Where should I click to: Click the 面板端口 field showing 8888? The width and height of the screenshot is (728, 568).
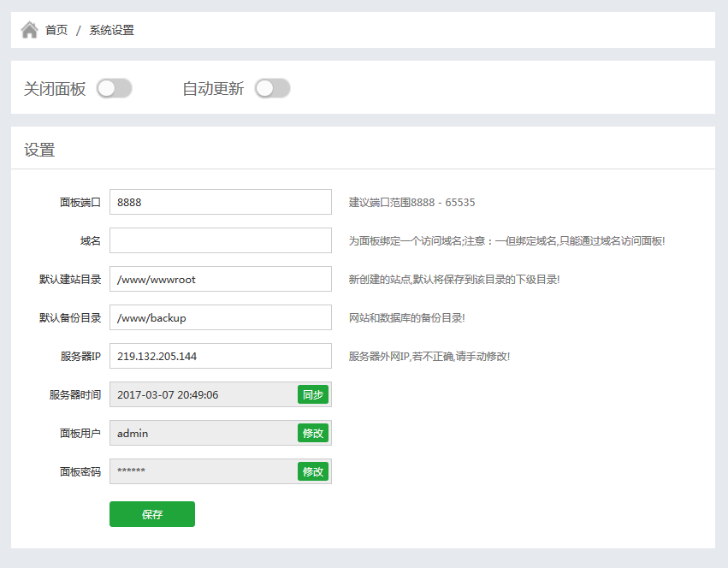[220, 202]
